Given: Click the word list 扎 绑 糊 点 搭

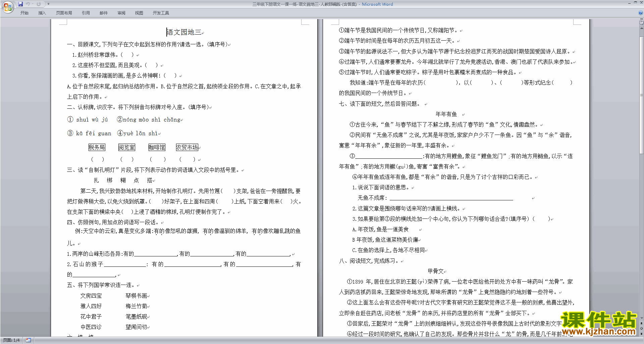Looking at the screenshot, I should 123,180.
